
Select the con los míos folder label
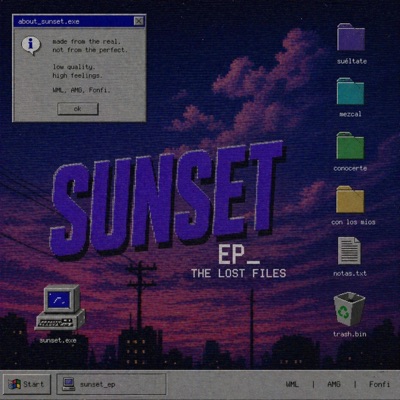coord(353,222)
